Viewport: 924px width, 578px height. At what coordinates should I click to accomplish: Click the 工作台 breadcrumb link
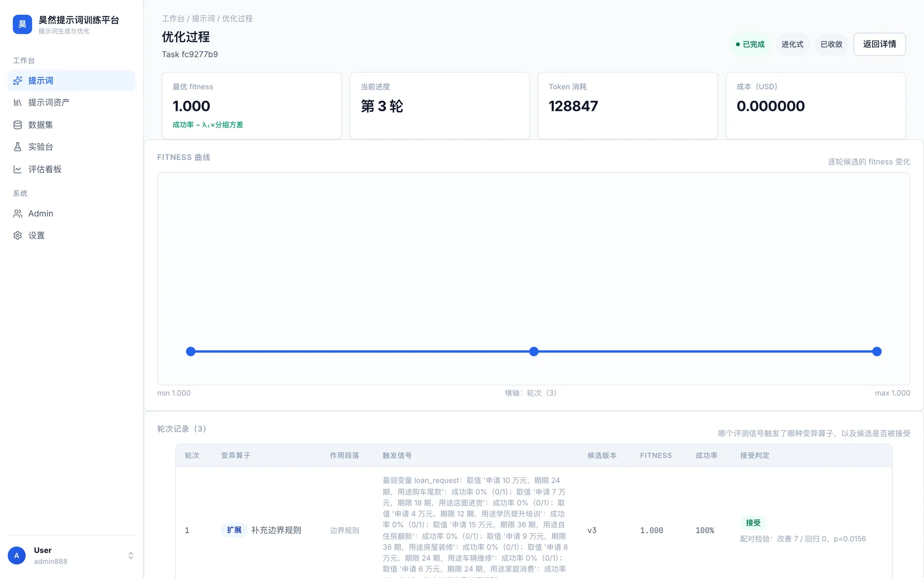tap(173, 19)
